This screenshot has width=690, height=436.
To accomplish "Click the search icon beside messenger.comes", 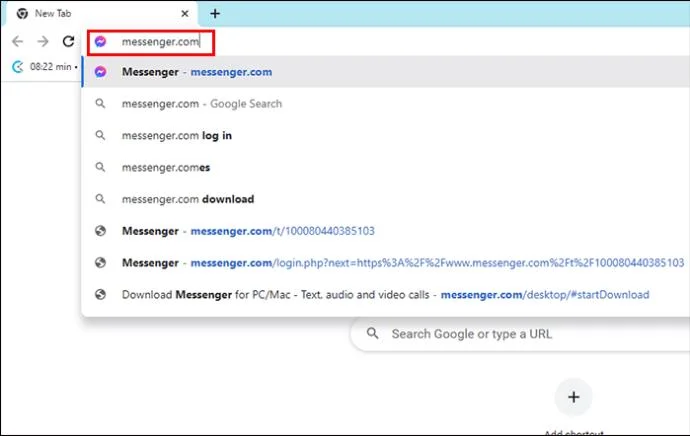I will tap(100, 167).
